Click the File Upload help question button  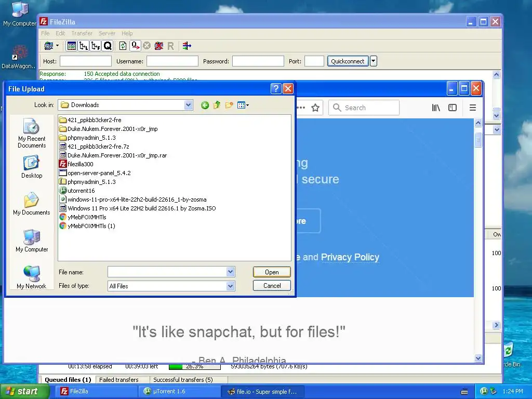click(x=276, y=89)
